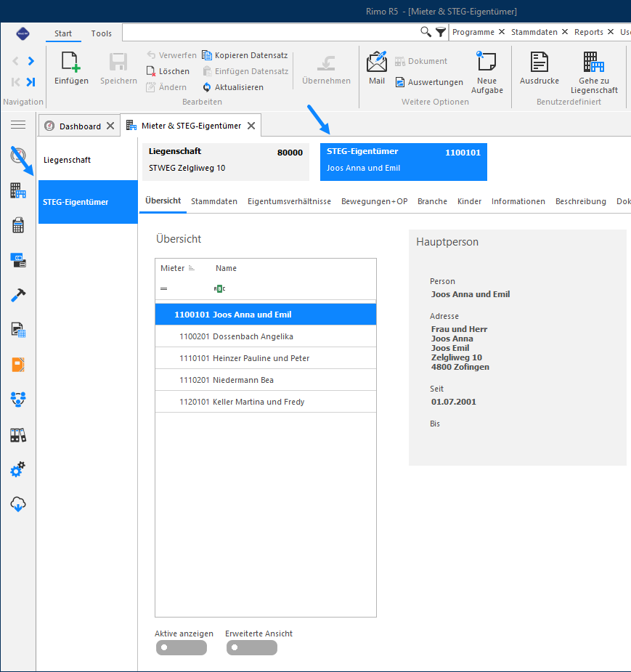Click the search magnifier icon
This screenshot has width=631, height=672.
click(426, 32)
